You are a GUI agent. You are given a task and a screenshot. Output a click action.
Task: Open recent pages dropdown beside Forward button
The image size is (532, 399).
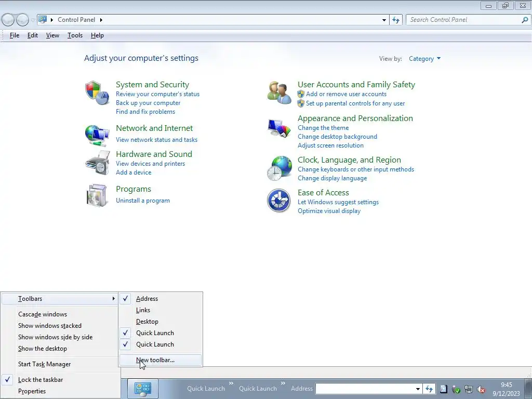pos(33,20)
